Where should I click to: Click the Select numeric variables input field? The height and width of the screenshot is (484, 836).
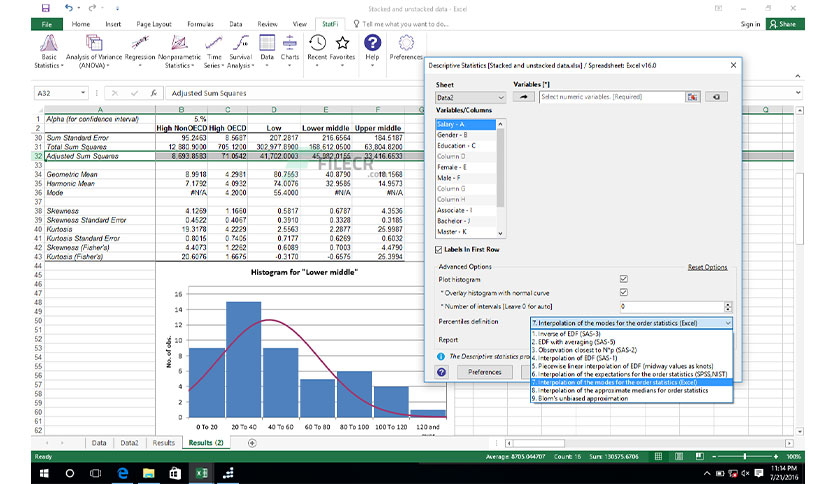(x=612, y=97)
